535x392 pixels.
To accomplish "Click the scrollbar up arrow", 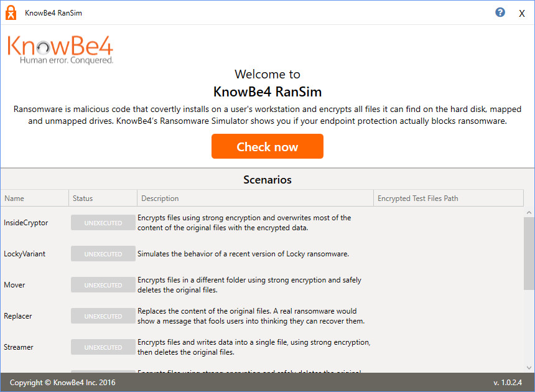I will [x=529, y=213].
